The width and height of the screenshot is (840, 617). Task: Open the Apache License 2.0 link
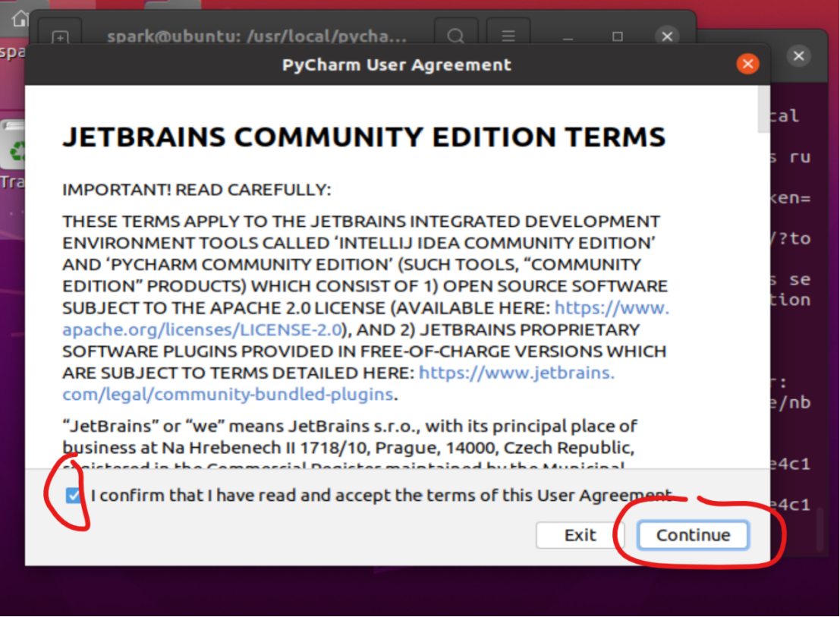pos(366,319)
